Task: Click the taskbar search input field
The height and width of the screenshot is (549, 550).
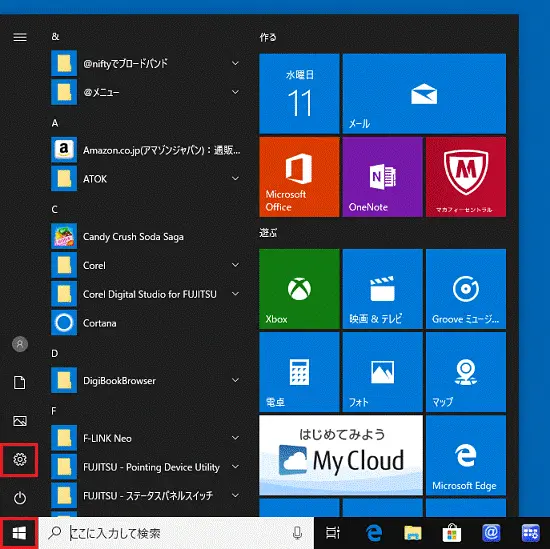Action: tap(176, 533)
